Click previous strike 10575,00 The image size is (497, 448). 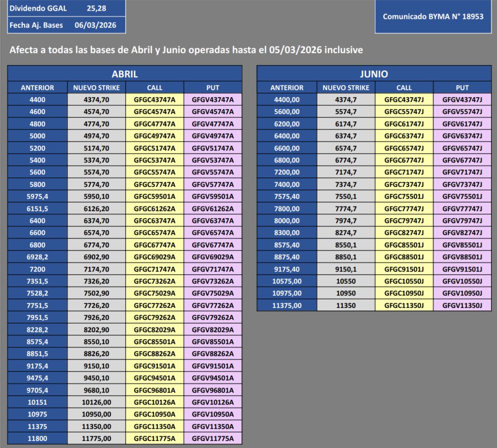click(x=287, y=282)
